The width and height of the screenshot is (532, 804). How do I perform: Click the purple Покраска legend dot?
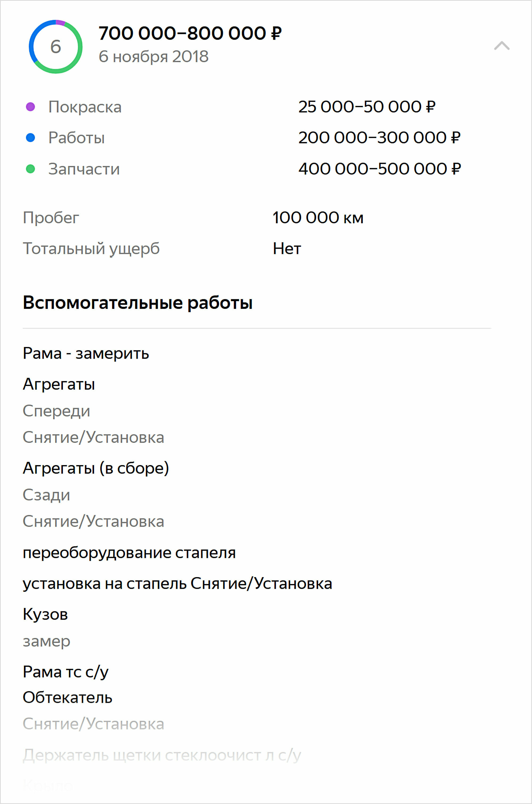click(x=31, y=107)
